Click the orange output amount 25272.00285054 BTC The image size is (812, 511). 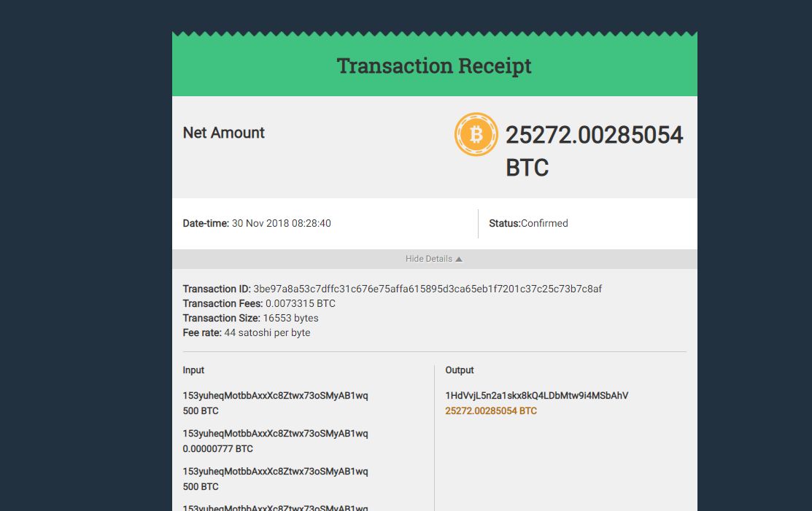(491, 410)
